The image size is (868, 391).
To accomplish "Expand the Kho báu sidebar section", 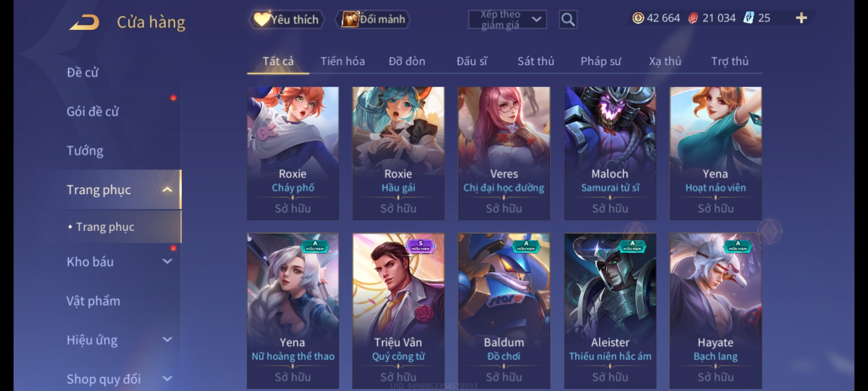I will 167,261.
